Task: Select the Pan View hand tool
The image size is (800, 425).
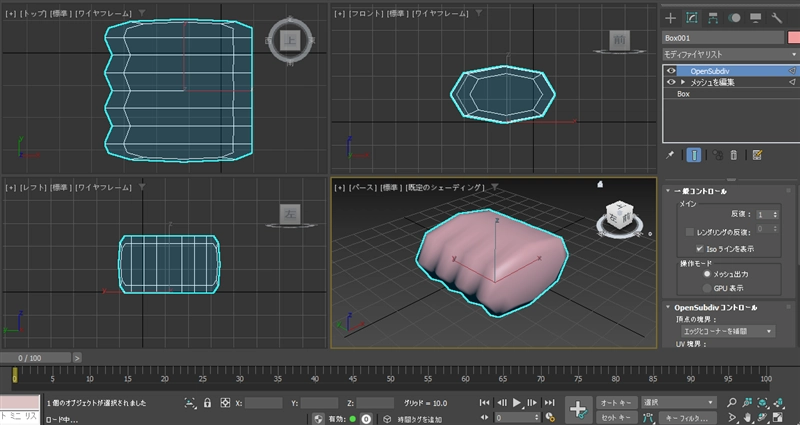Action: click(747, 418)
